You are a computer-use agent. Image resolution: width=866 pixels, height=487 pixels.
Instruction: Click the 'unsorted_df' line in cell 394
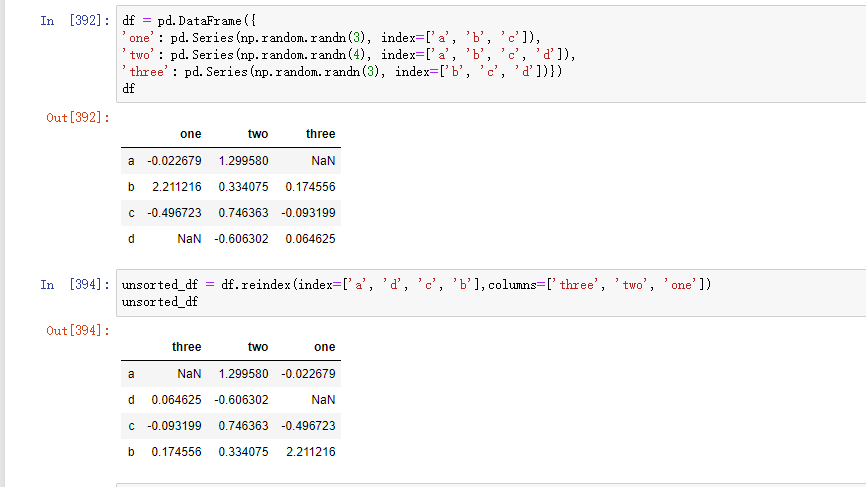(x=153, y=302)
